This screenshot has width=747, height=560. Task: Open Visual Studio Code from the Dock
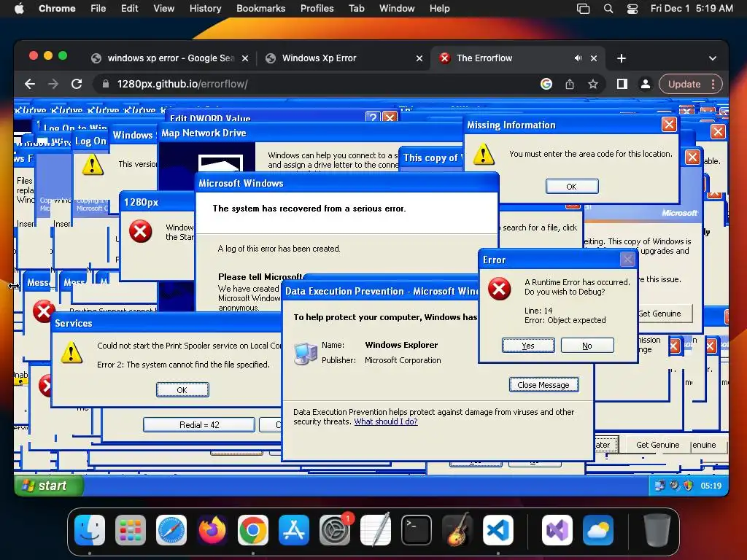coord(498,530)
